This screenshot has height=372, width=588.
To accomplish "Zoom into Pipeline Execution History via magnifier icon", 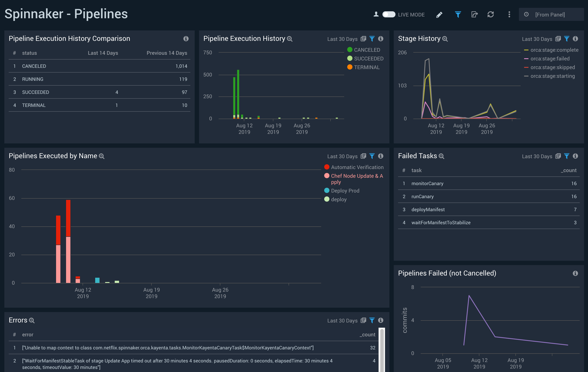I will [290, 39].
